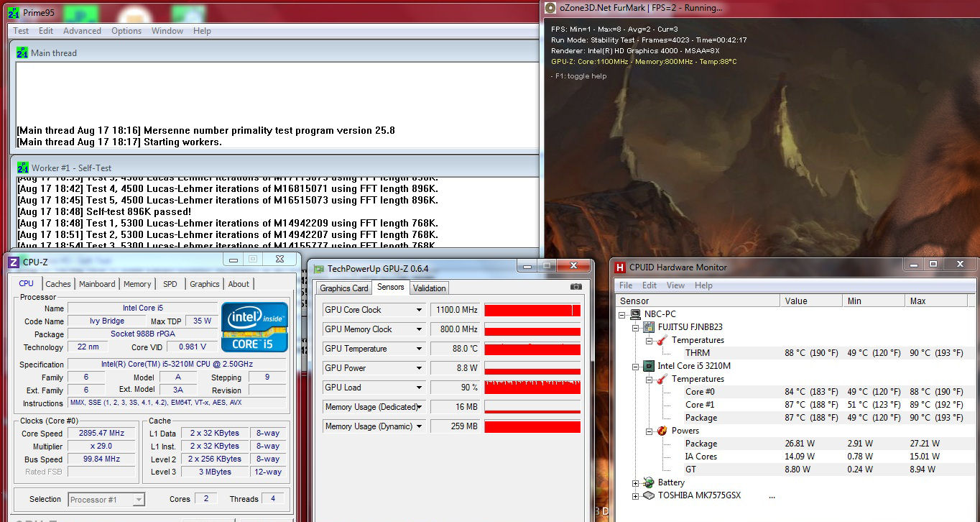Click the Worker #1 Self-Test window icon
Screen dimensions: 980x522
click(x=22, y=168)
